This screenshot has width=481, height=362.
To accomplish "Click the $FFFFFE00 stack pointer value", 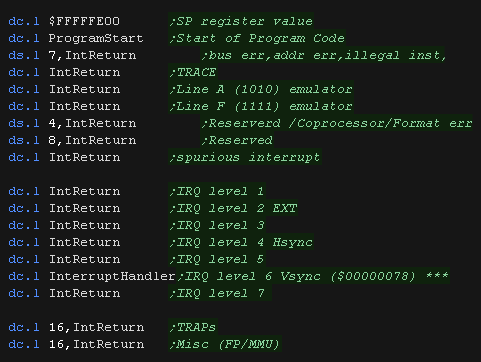I will (x=84, y=21).
